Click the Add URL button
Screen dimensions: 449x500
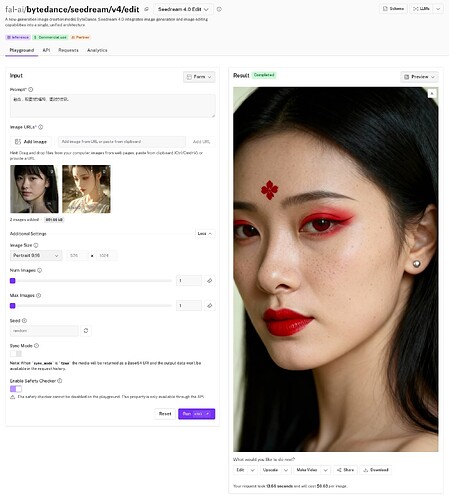(x=201, y=142)
